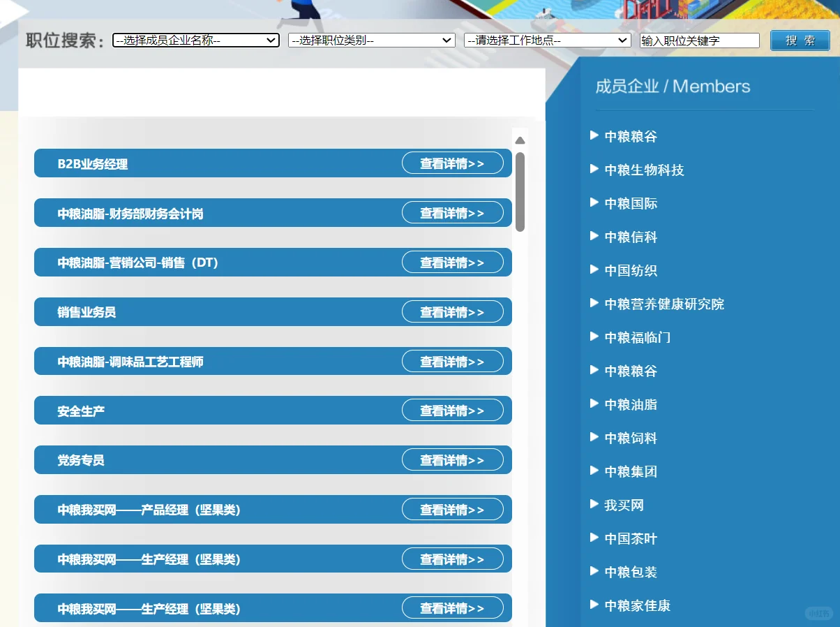Focus the 输入职位关键字 keyword field
The image size is (840, 627).
(x=700, y=40)
